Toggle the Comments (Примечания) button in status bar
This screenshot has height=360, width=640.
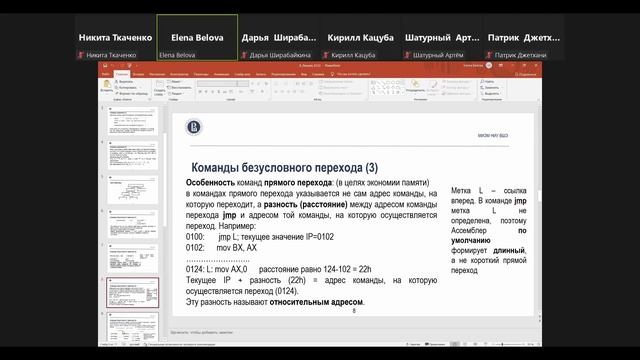coord(435,344)
